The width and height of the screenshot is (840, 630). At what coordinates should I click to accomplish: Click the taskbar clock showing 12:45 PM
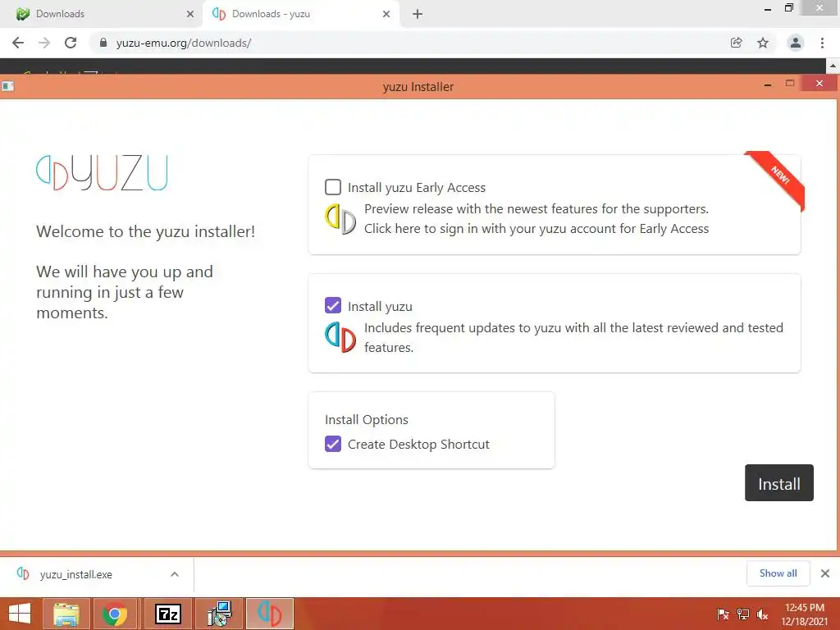804,614
